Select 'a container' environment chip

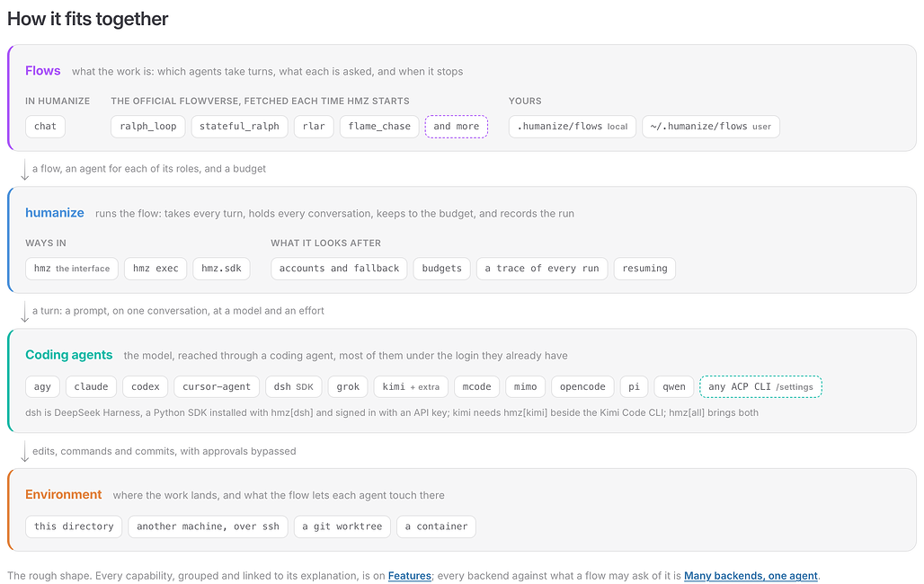(x=436, y=526)
